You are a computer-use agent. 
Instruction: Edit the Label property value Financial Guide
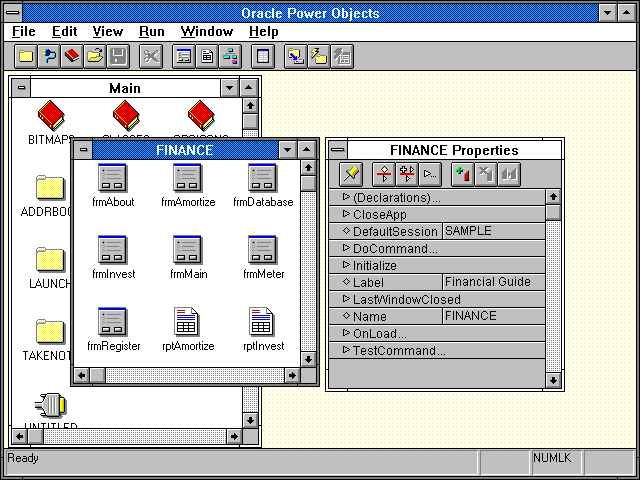(x=493, y=283)
